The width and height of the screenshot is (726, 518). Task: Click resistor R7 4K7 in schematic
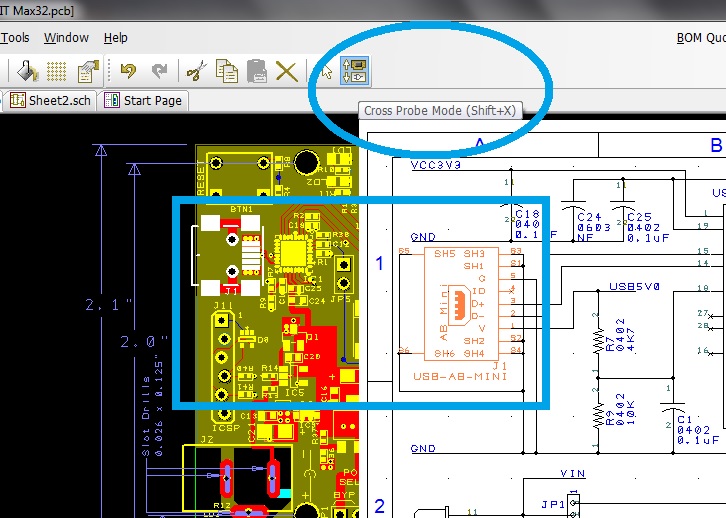pos(601,340)
